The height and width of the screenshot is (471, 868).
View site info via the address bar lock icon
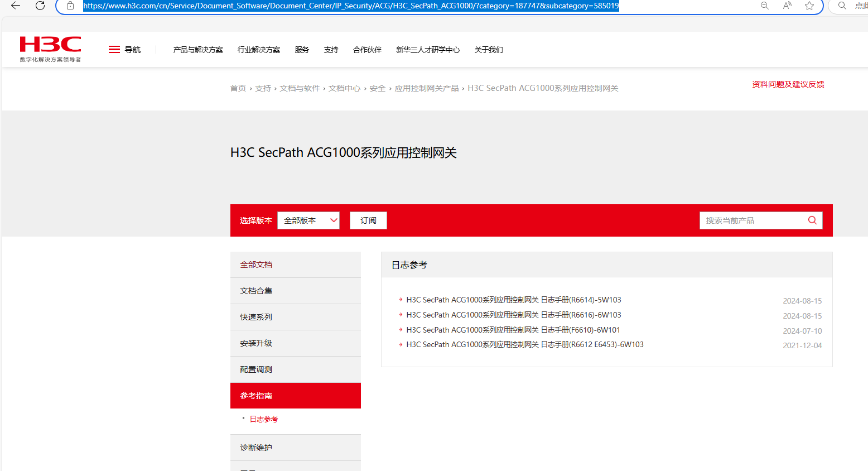70,6
